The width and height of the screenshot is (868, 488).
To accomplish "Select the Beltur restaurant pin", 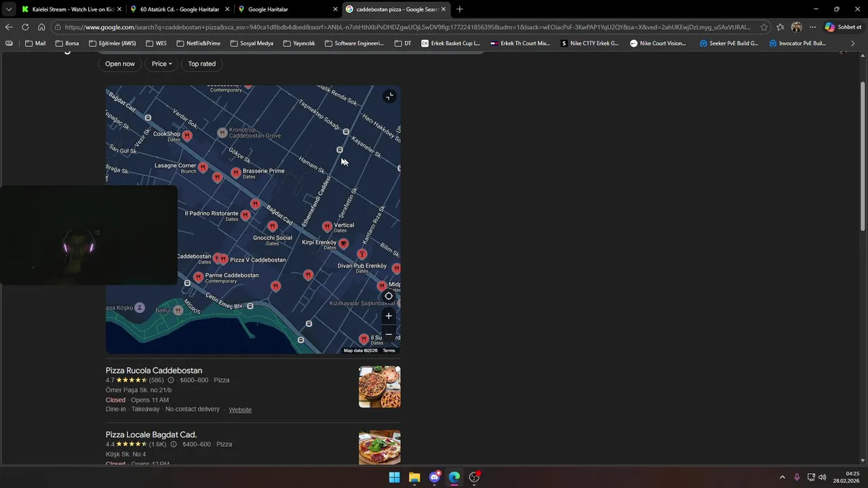I will coord(178,310).
